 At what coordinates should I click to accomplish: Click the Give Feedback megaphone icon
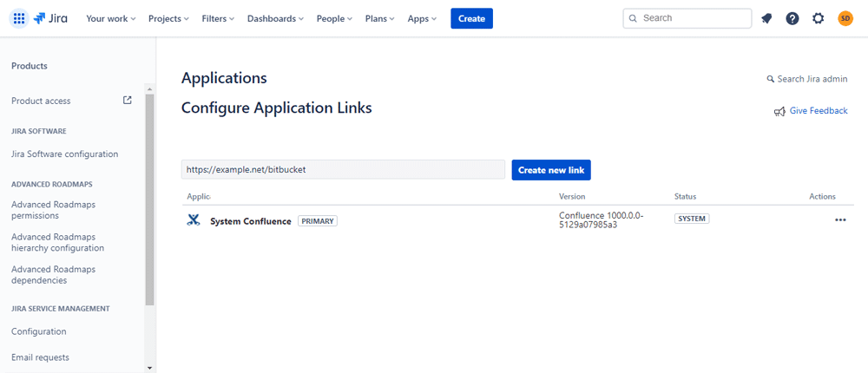tap(779, 111)
